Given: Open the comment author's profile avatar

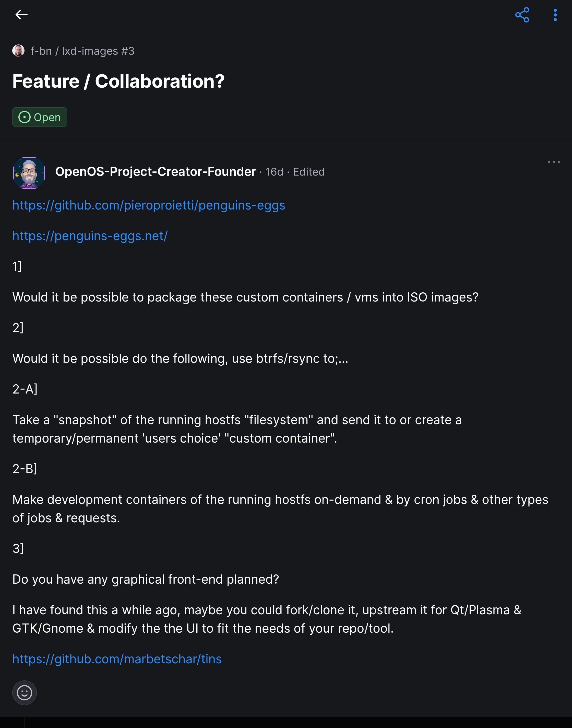Looking at the screenshot, I should coord(29,173).
